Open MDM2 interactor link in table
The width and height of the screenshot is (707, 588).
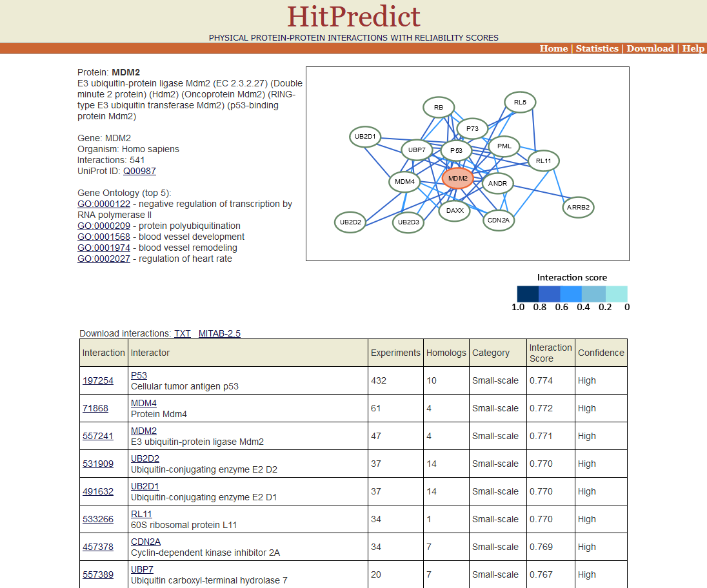[x=143, y=431]
